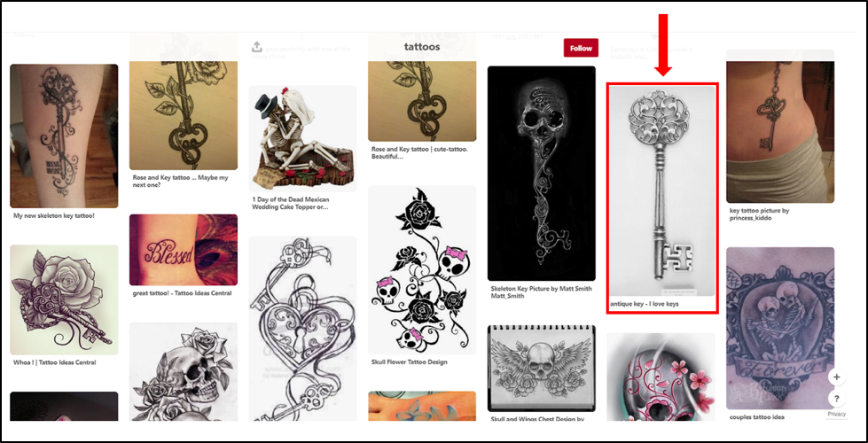
Task: Select the heart lock and keys drawing
Action: point(302,329)
